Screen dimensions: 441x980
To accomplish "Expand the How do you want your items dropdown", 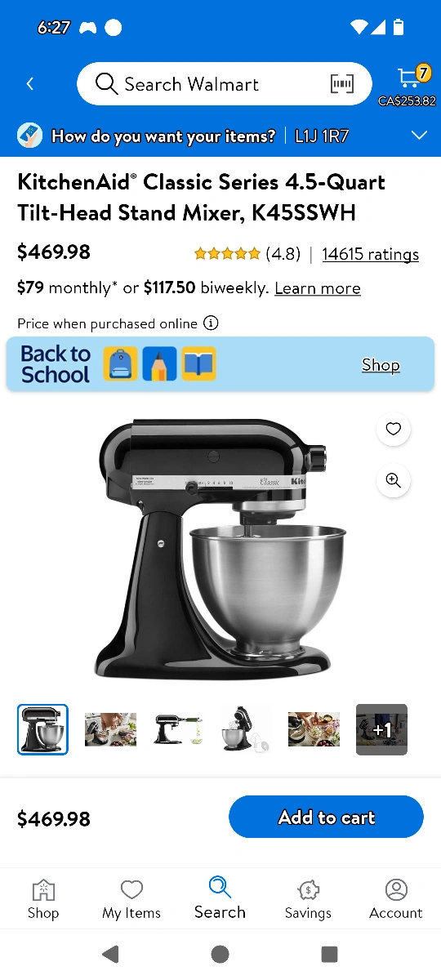I will (419, 136).
